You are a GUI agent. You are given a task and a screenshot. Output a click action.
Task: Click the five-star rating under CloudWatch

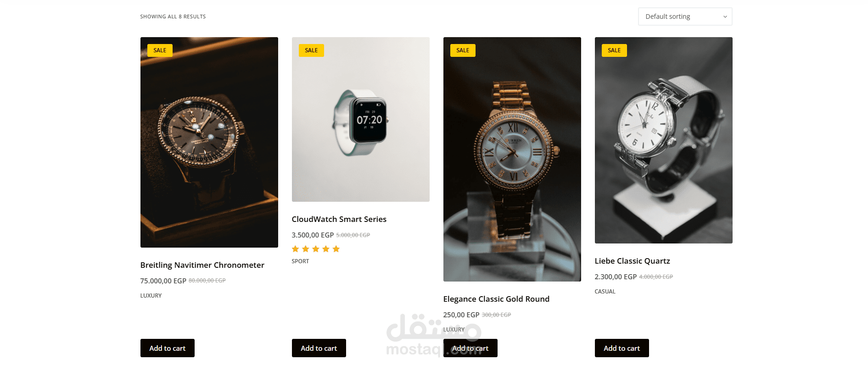pyautogui.click(x=316, y=249)
